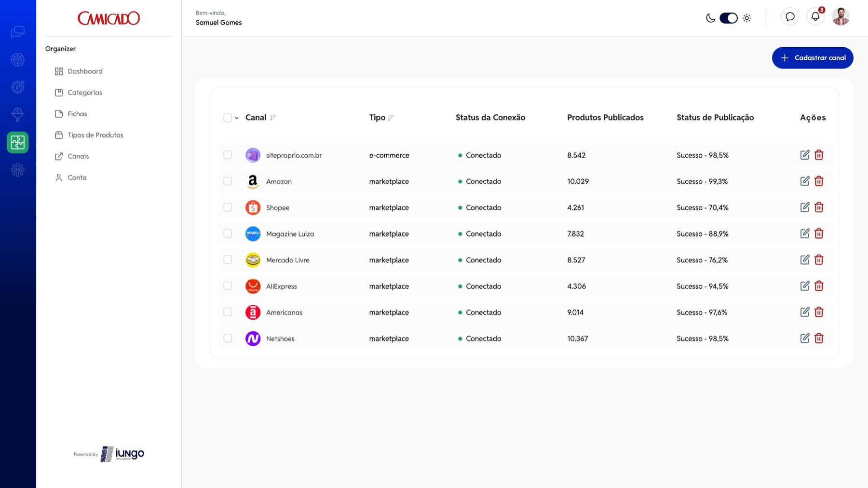Sort by the Canal column
Image resolution: width=868 pixels, height=488 pixels.
273,117
